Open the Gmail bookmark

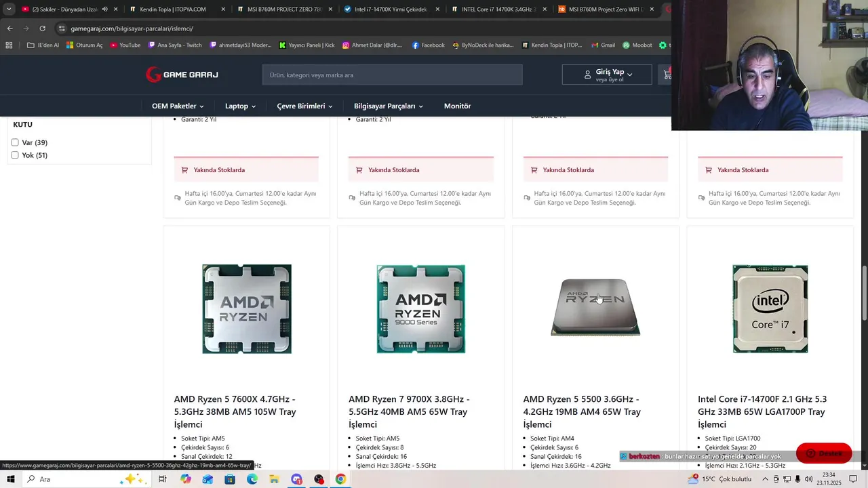tap(602, 45)
